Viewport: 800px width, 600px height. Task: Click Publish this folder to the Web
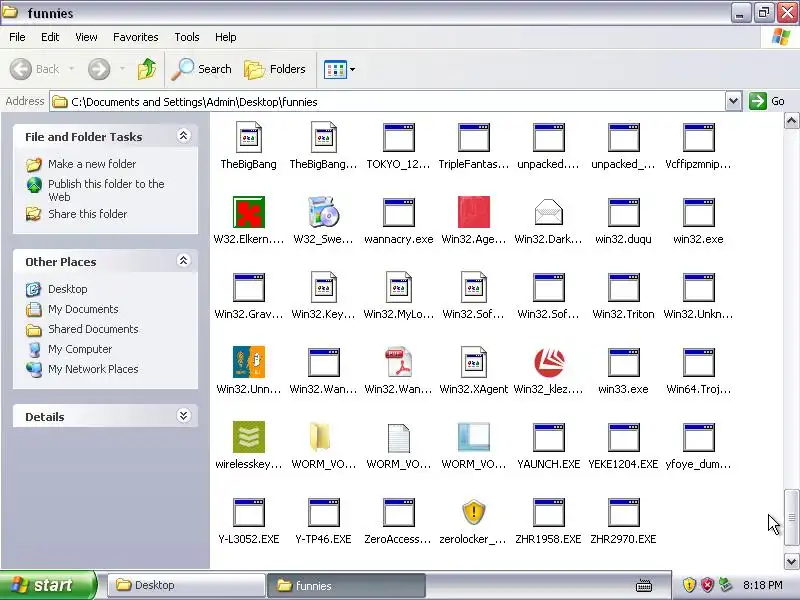tap(106, 190)
